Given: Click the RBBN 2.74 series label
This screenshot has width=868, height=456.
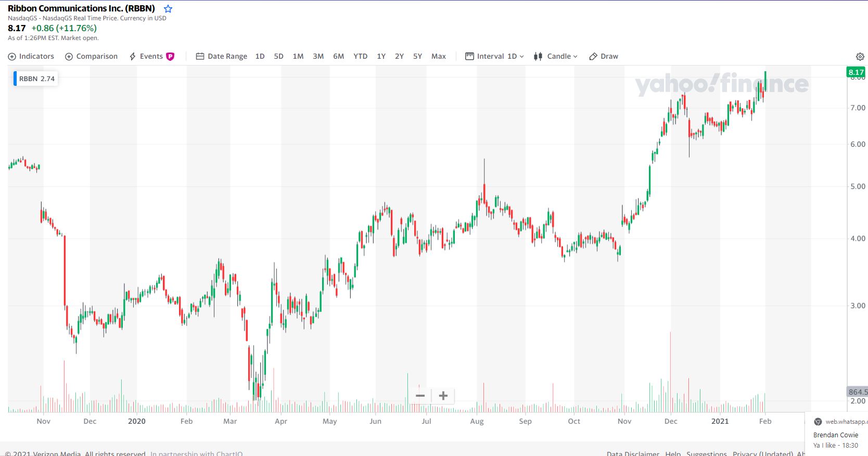Looking at the screenshot, I should click(36, 79).
